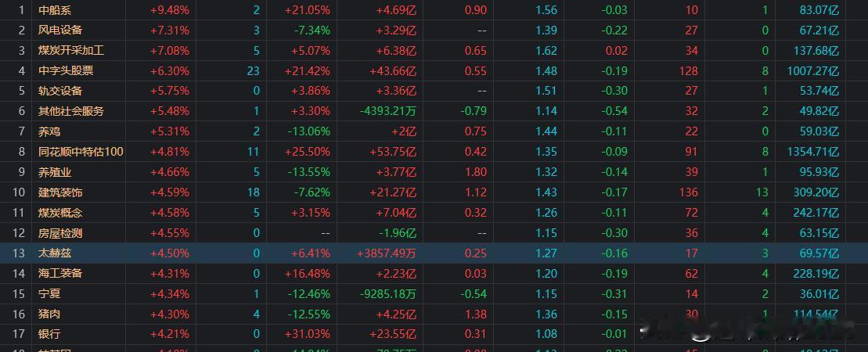Click the 其他社会服务 sector name
The image size is (868, 352).
tap(71, 111)
